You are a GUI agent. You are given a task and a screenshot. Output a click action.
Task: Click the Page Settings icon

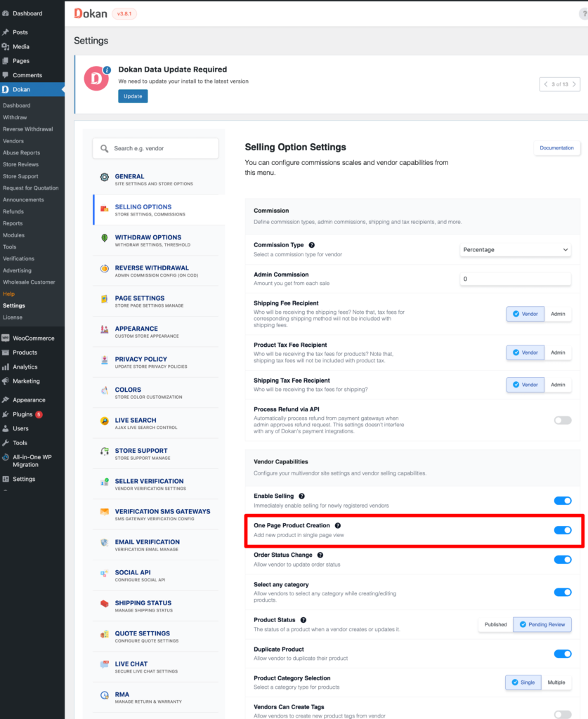coord(105,299)
